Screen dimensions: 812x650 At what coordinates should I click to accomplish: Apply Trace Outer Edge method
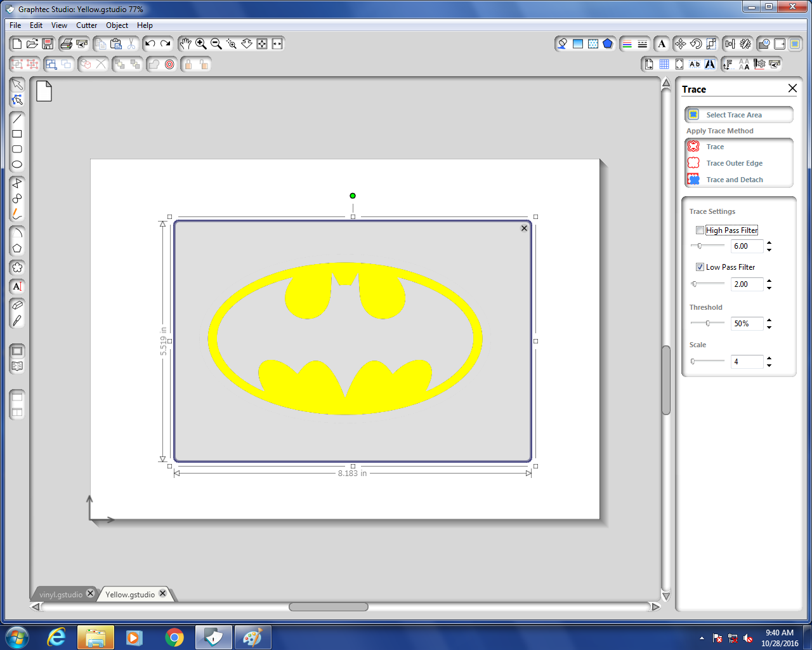point(739,163)
